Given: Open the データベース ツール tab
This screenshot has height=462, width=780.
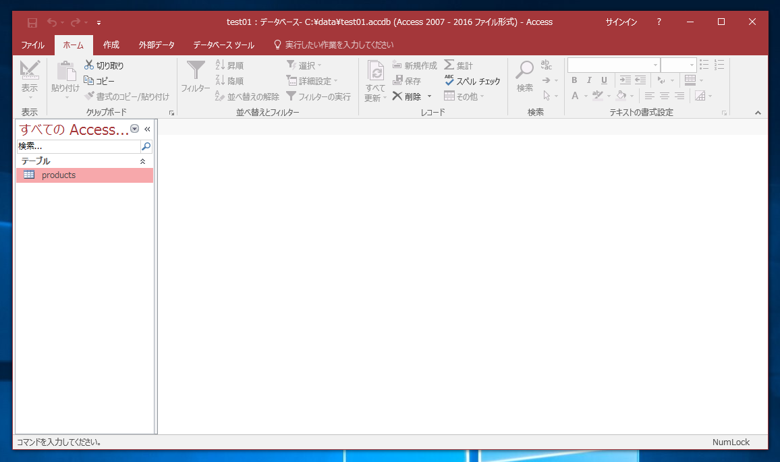Looking at the screenshot, I should [224, 45].
